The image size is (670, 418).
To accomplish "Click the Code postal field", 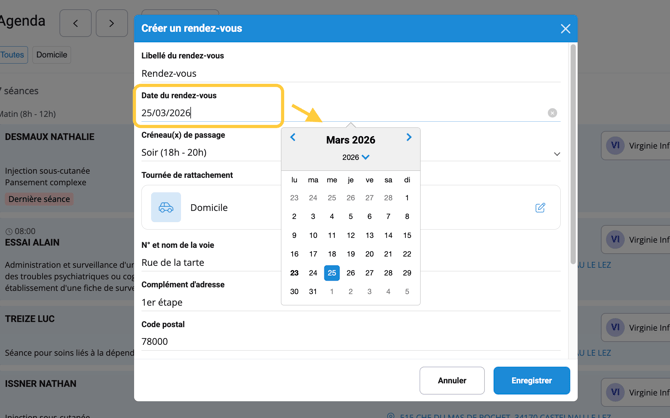I will click(340, 341).
